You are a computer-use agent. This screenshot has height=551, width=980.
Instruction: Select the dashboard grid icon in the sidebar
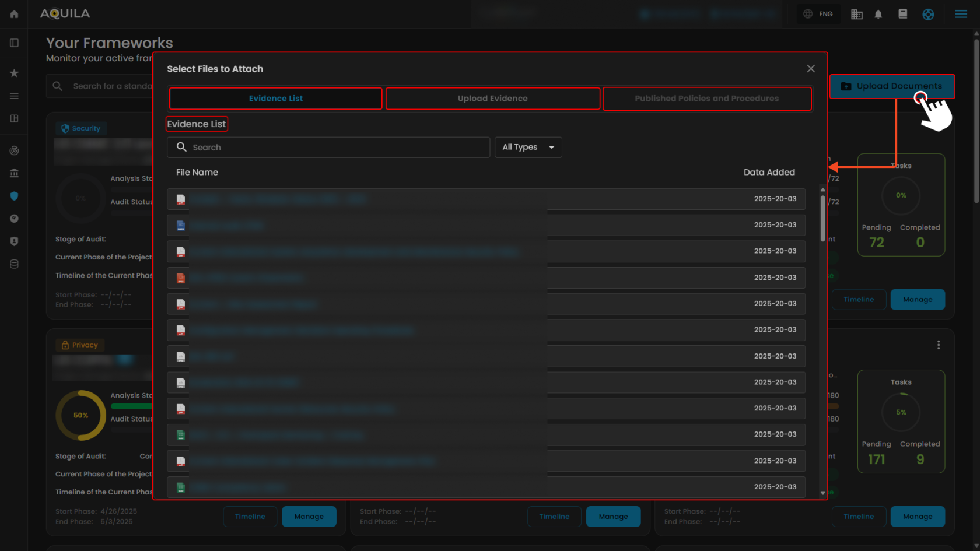click(x=14, y=119)
